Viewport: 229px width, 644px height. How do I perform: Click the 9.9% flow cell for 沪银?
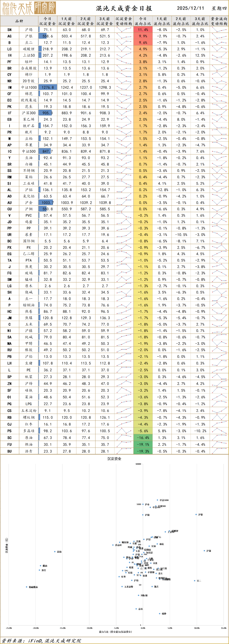(143, 36)
